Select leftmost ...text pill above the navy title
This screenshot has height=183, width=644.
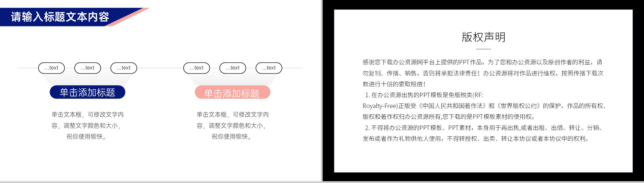coord(51,68)
